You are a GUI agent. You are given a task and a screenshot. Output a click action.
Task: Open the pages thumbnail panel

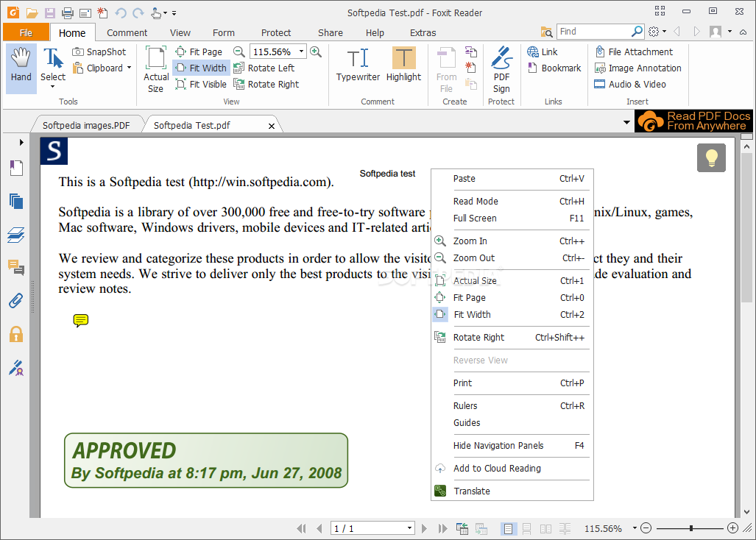(x=16, y=201)
